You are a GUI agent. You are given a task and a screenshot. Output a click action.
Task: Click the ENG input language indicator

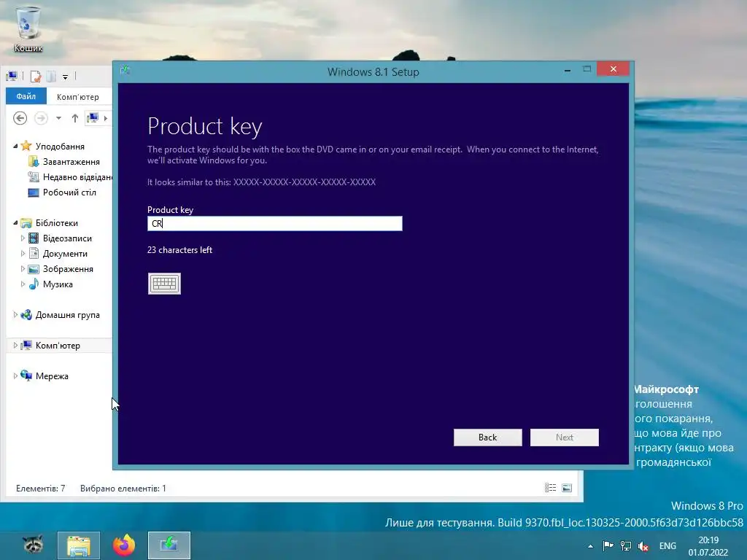(x=667, y=545)
